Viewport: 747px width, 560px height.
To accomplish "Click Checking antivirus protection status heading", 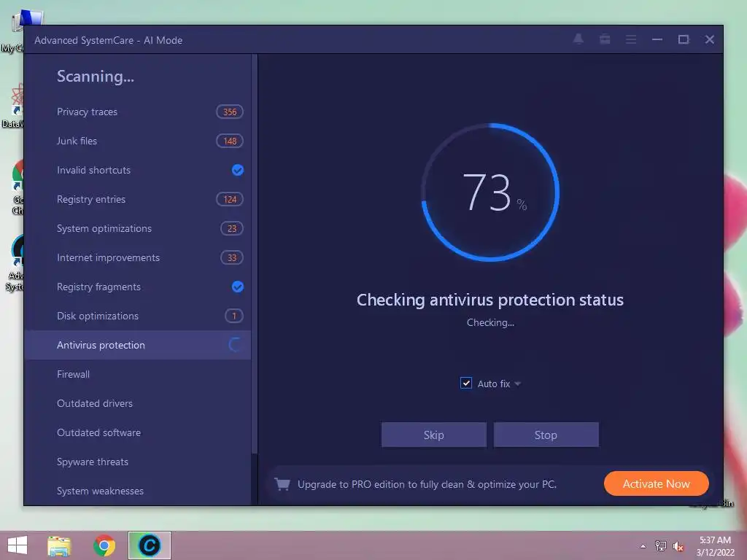I will point(490,300).
